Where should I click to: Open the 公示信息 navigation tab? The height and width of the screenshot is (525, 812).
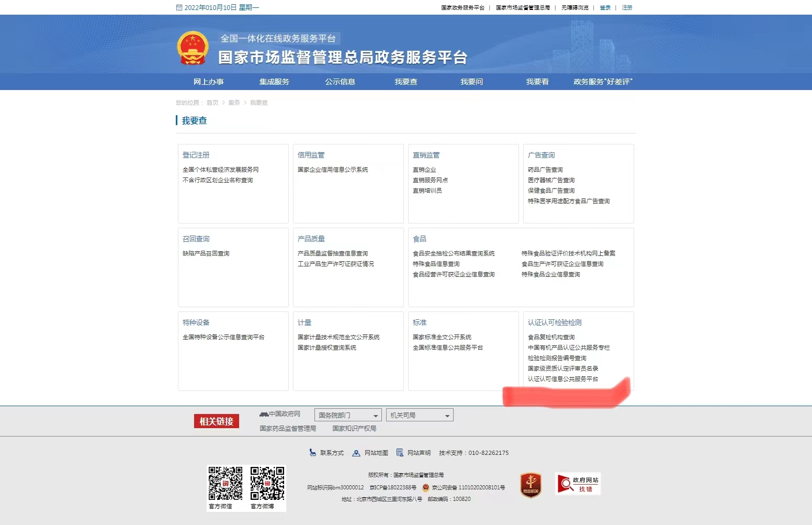(340, 82)
